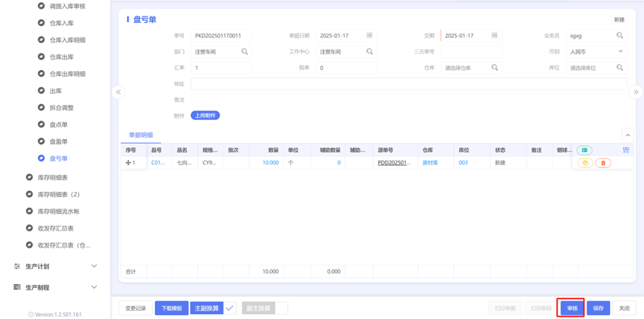The height and width of the screenshot is (319, 644).
Task: Click search icon in 工作中心 field
Action: [369, 51]
